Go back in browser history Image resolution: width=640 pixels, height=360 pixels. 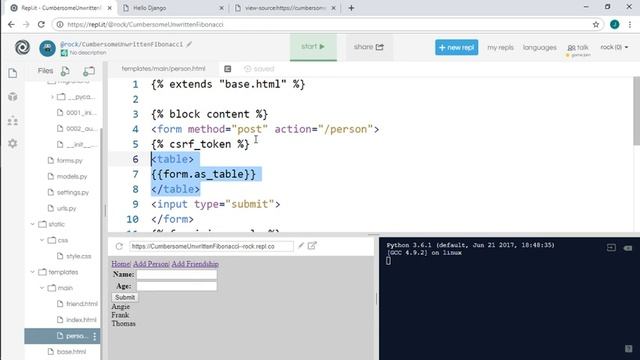11,24
